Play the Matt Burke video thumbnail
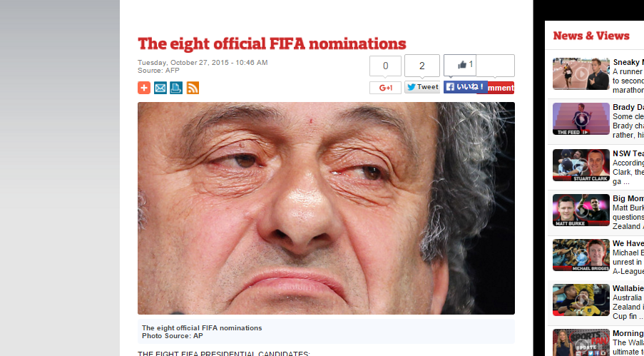 [581, 210]
